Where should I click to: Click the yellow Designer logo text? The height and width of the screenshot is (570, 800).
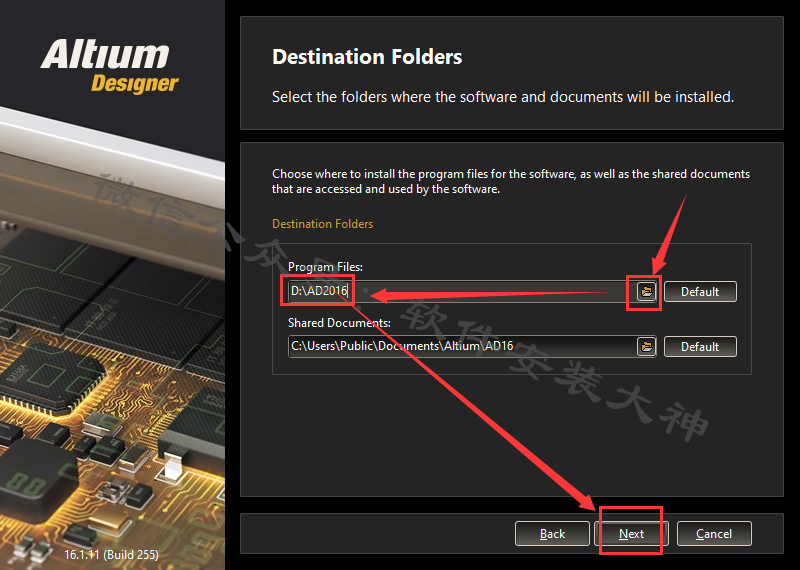[135, 84]
